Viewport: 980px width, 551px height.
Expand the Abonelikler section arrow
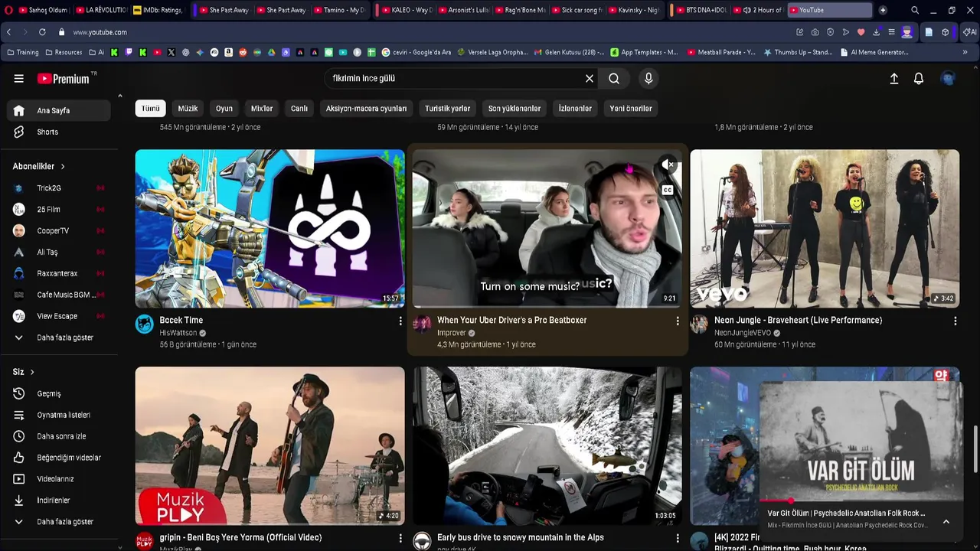click(x=63, y=166)
